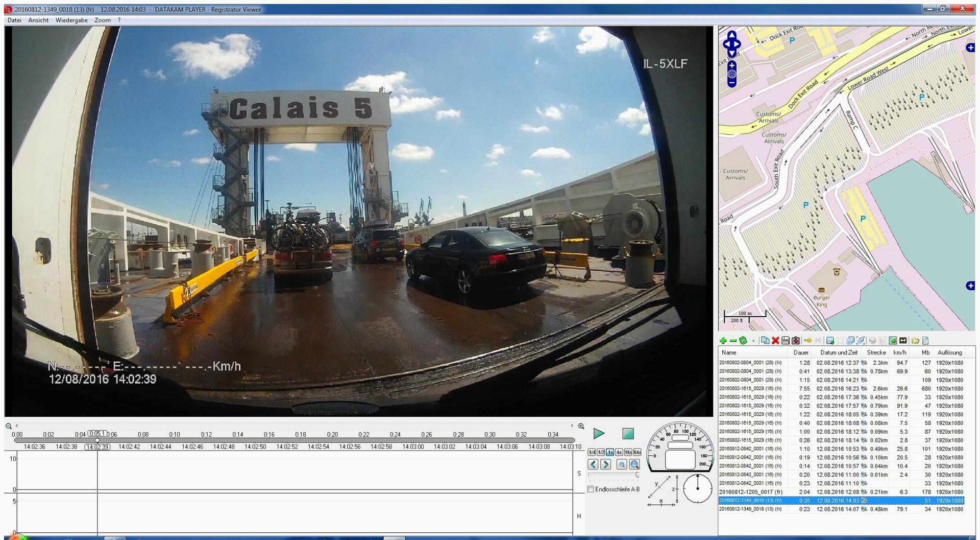
Task: Click the map globe world-view icon
Action: coord(731,74)
